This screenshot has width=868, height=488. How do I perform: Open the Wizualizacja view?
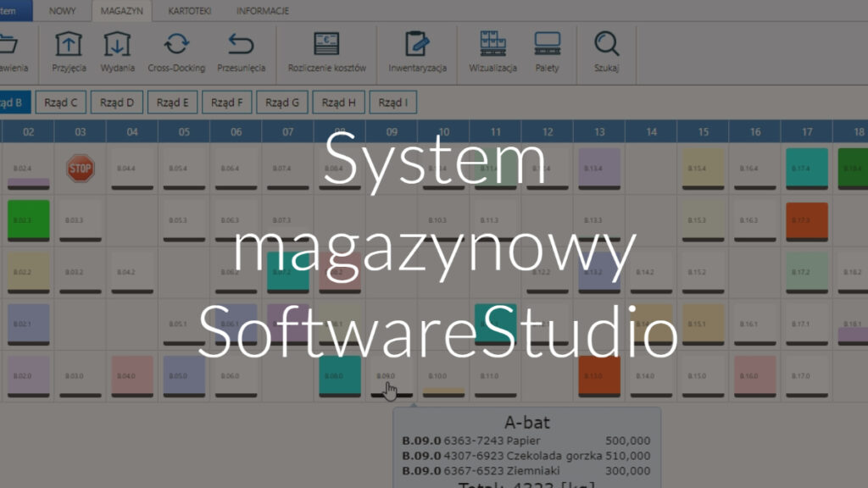[492, 53]
